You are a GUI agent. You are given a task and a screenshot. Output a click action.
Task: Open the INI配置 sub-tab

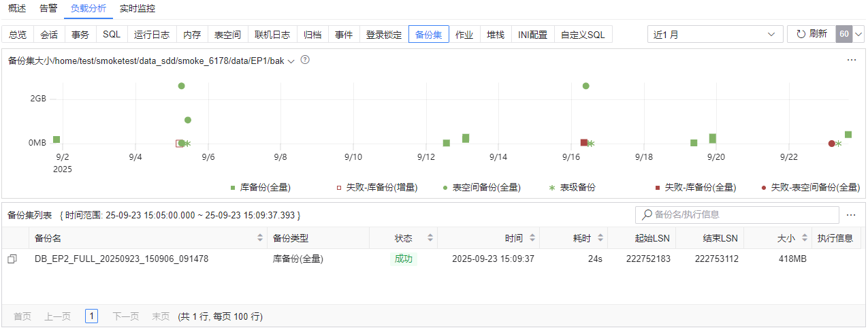pos(532,34)
